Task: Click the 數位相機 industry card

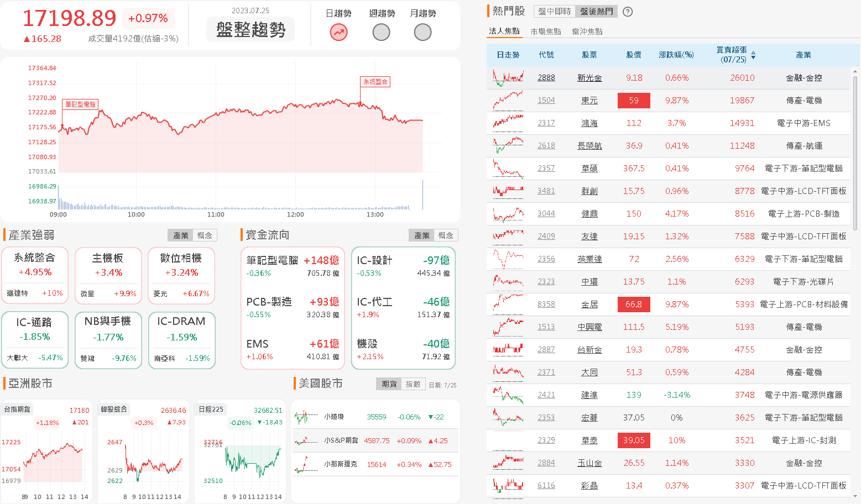Action: tap(181, 275)
